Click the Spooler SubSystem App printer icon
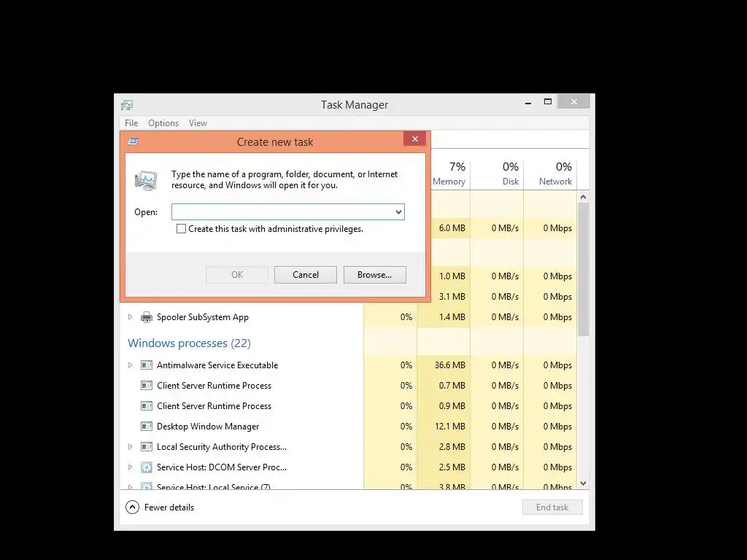747x560 pixels. tap(146, 317)
